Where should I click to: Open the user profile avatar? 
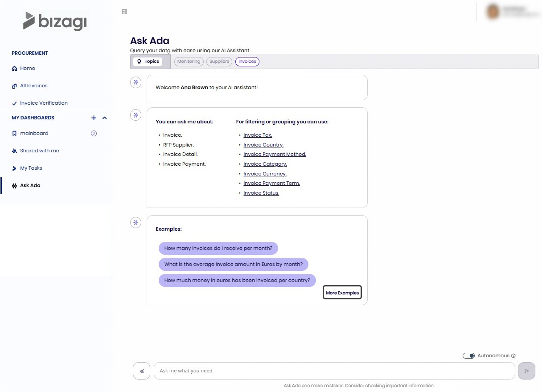493,12
